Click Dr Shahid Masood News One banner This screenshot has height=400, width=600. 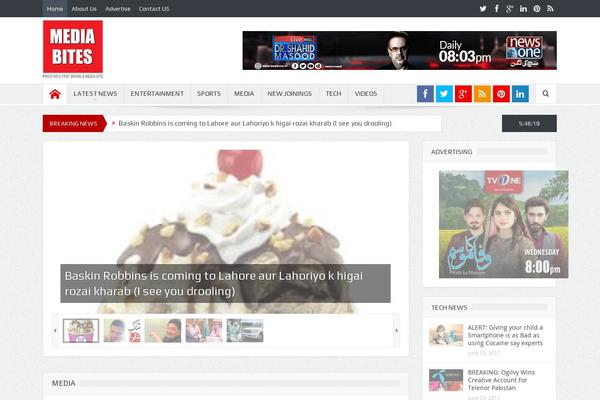[x=399, y=51]
